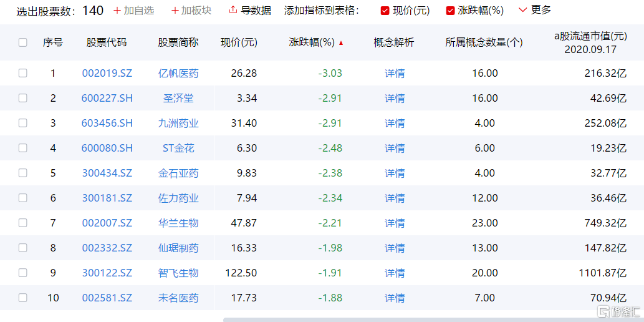The image size is (644, 322).
Task: Check the row checkbox for 九洲药业
Action: 22,123
